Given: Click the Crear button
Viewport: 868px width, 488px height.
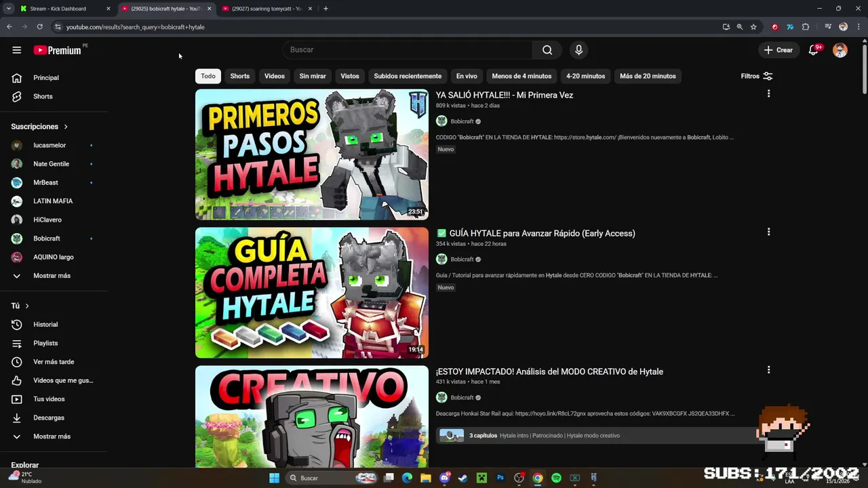Looking at the screenshot, I should [x=778, y=50].
